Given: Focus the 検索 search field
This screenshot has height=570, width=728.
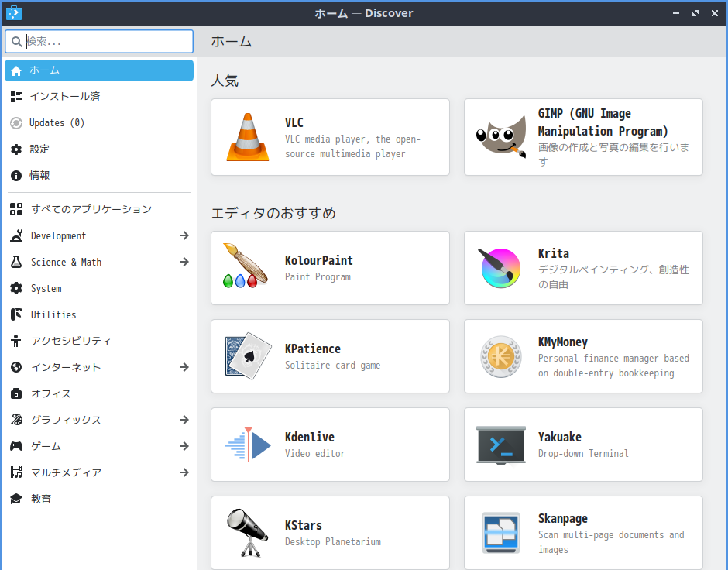Looking at the screenshot, I should tap(99, 41).
